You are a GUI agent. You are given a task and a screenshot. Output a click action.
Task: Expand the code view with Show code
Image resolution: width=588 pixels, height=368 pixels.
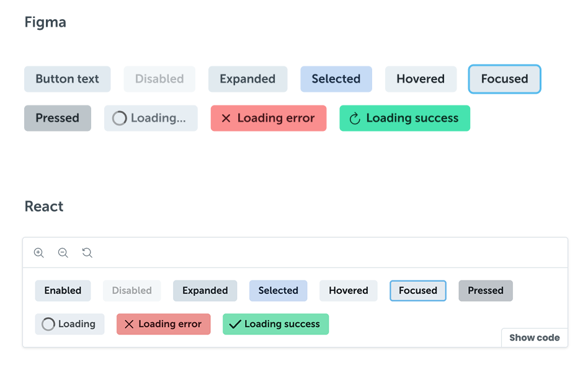coord(534,338)
